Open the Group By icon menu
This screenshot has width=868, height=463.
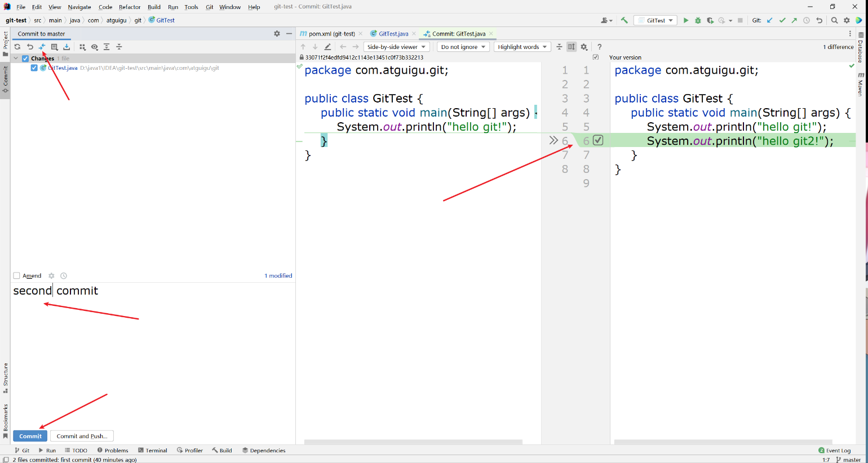[82, 47]
